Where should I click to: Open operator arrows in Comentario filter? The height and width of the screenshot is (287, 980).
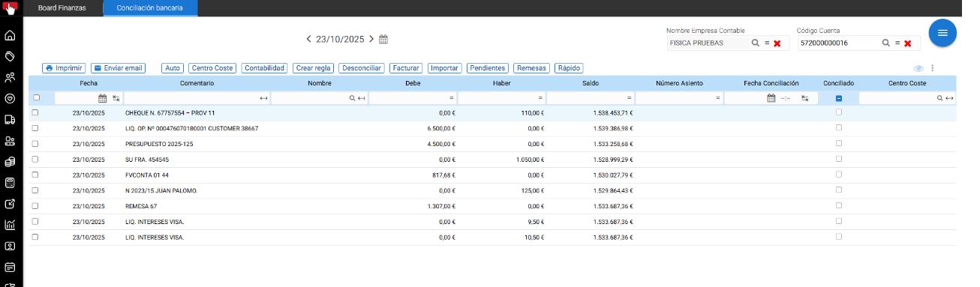(263, 98)
